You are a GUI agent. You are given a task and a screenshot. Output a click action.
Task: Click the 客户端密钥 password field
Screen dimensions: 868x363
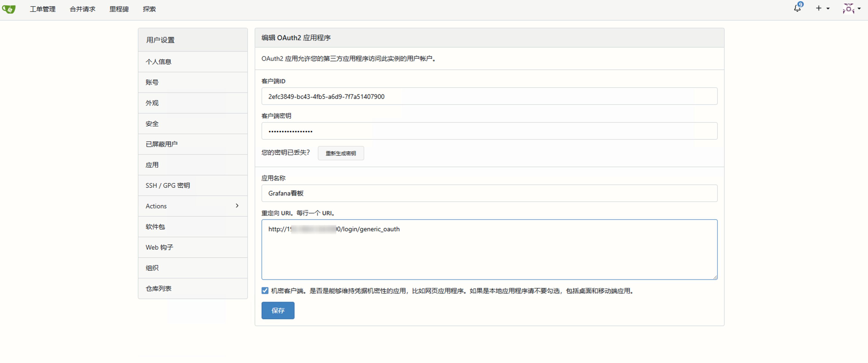(x=489, y=131)
